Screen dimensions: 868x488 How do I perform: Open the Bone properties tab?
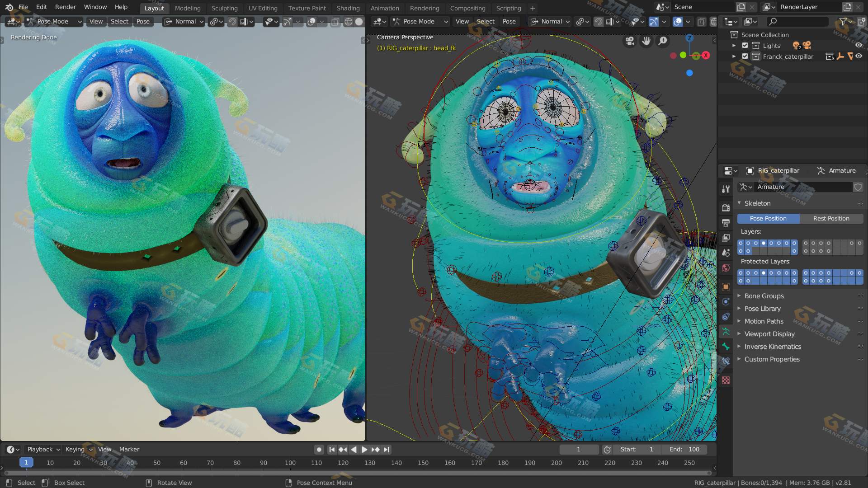click(x=726, y=347)
